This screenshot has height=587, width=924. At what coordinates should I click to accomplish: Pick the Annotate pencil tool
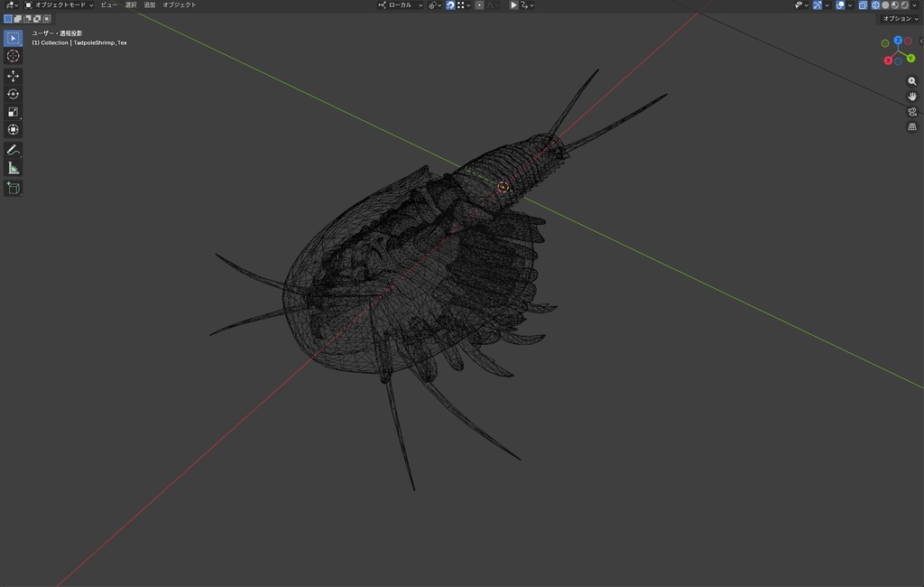pos(13,150)
